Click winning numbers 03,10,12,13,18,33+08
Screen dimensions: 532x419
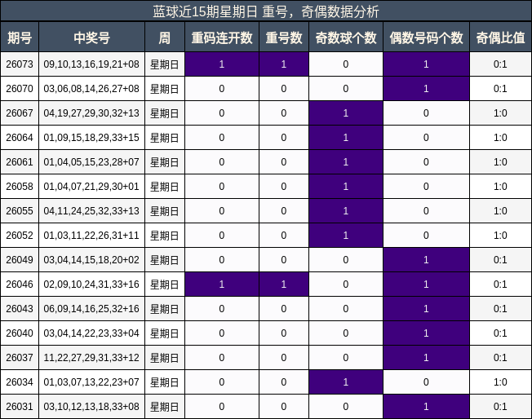tap(91, 406)
